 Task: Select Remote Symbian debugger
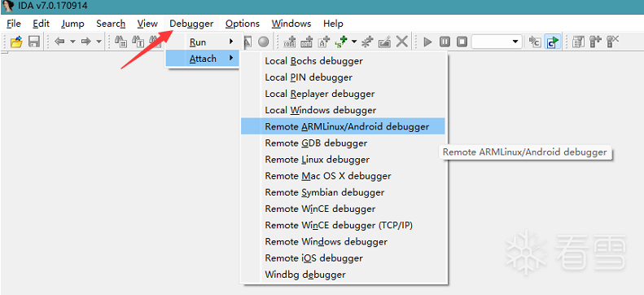pos(343,192)
